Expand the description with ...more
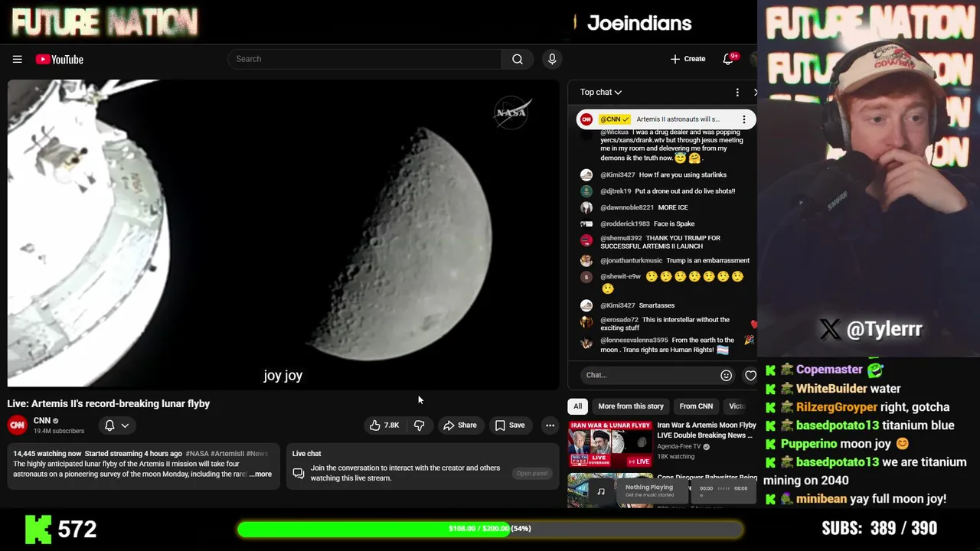Viewport: 980px width, 551px height. [x=260, y=474]
